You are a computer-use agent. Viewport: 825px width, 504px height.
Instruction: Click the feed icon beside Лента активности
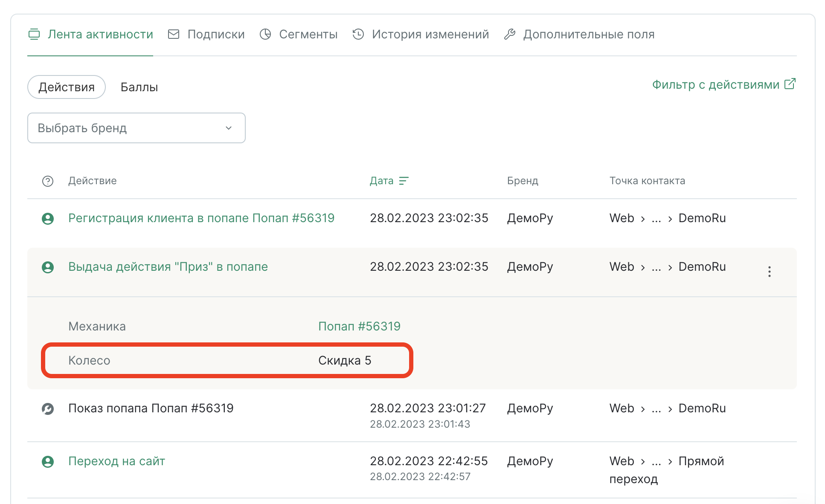[34, 34]
